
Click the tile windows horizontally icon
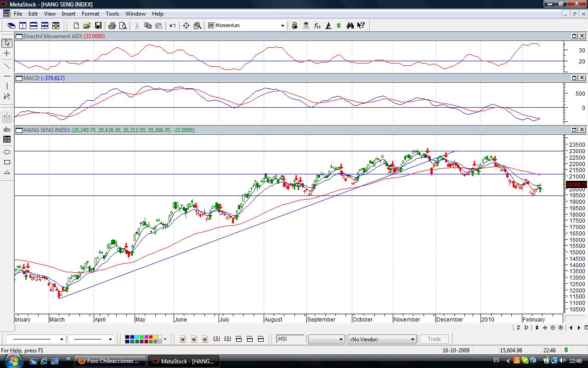pos(34,26)
